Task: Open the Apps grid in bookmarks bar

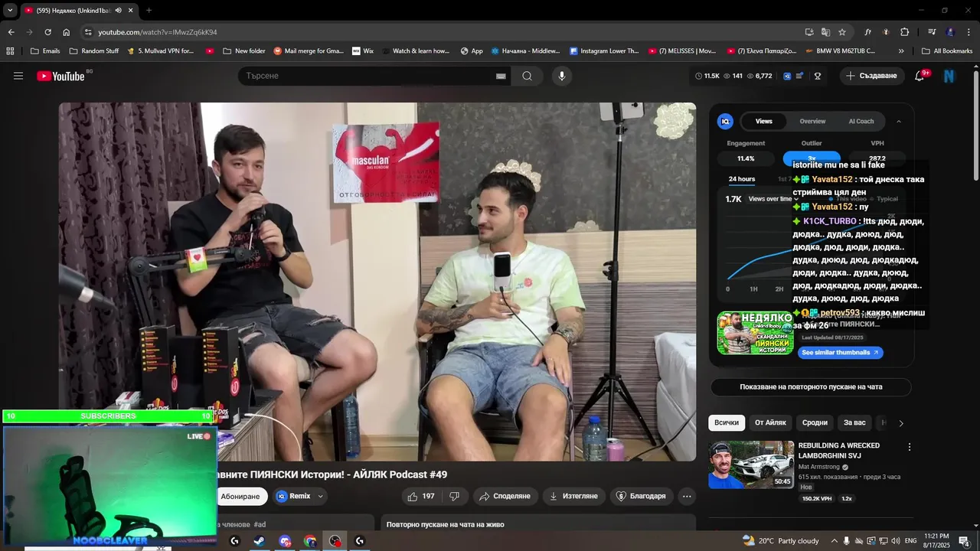Action: pos(10,51)
